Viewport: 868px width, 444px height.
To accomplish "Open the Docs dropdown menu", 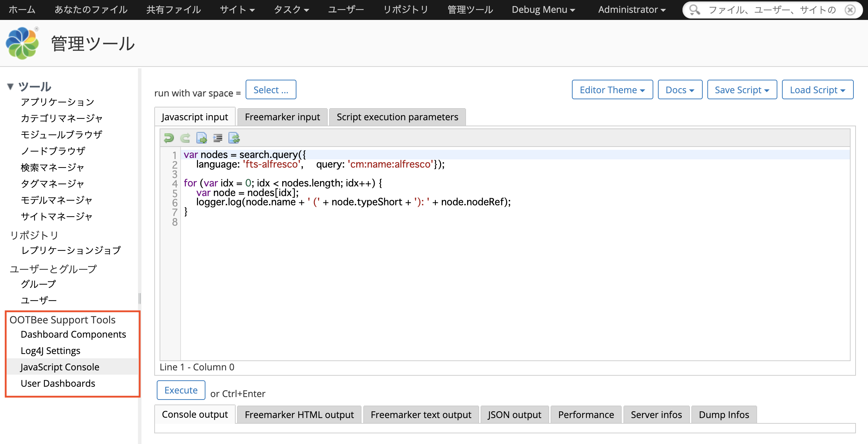I will [680, 90].
